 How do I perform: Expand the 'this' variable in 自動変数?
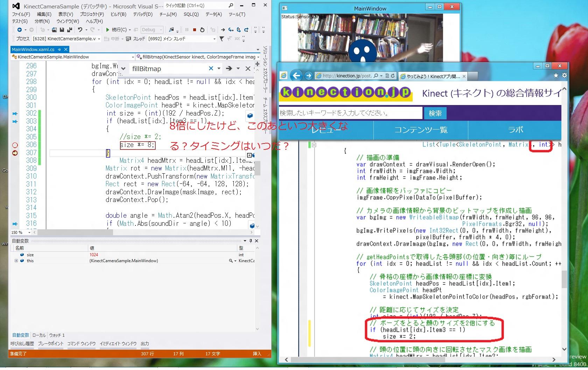(16, 261)
